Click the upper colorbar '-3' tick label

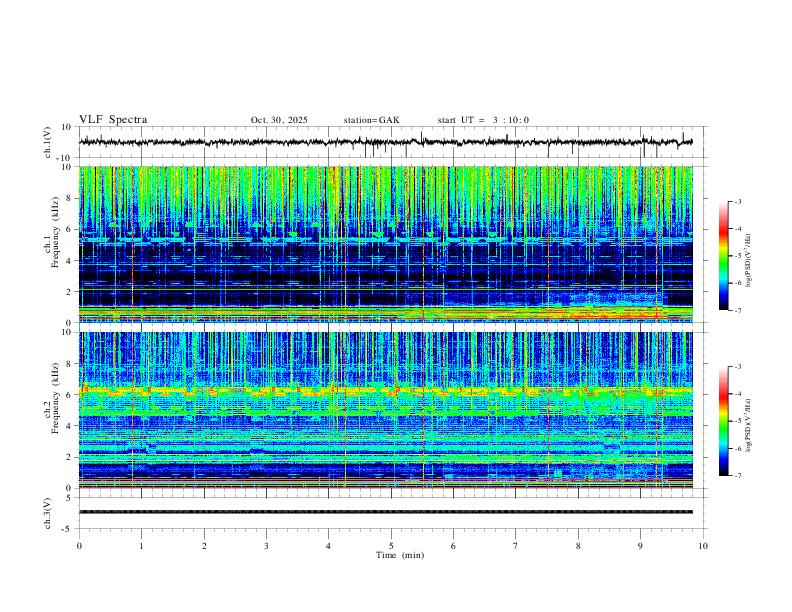coord(737,201)
